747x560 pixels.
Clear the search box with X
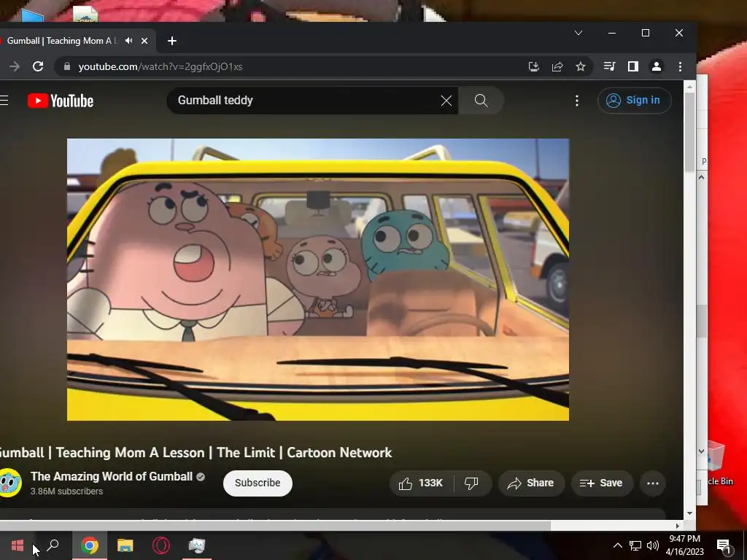pos(446,101)
